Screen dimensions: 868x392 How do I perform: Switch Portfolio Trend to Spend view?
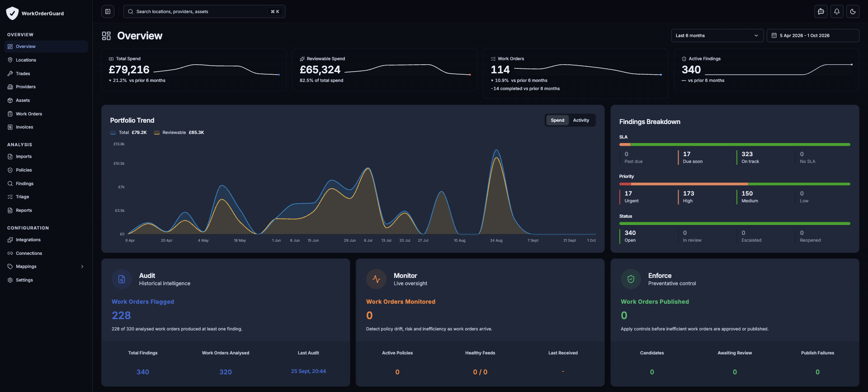557,120
